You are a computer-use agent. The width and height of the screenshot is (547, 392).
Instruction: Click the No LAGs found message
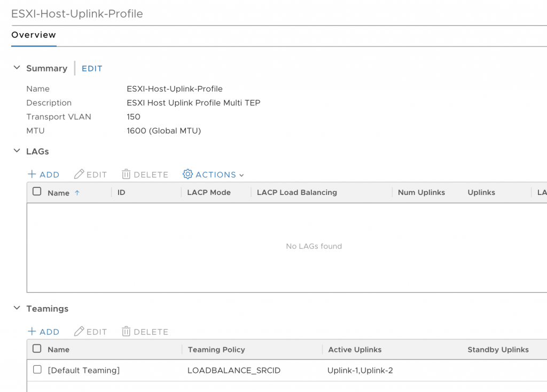coord(314,246)
